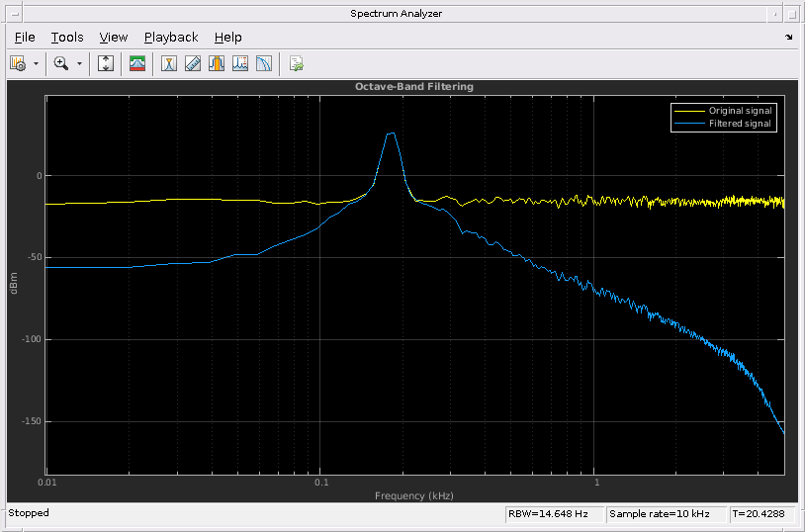Click the CCDF measurements icon
Image resolution: width=805 pixels, height=532 pixels.
click(x=264, y=63)
